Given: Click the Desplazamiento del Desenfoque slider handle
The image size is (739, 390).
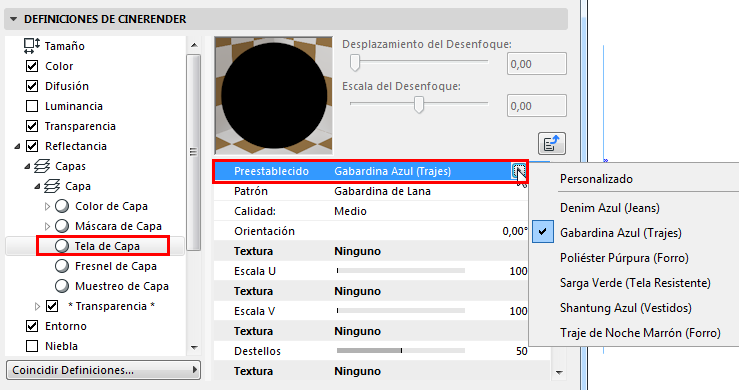Looking at the screenshot, I should [x=355, y=62].
